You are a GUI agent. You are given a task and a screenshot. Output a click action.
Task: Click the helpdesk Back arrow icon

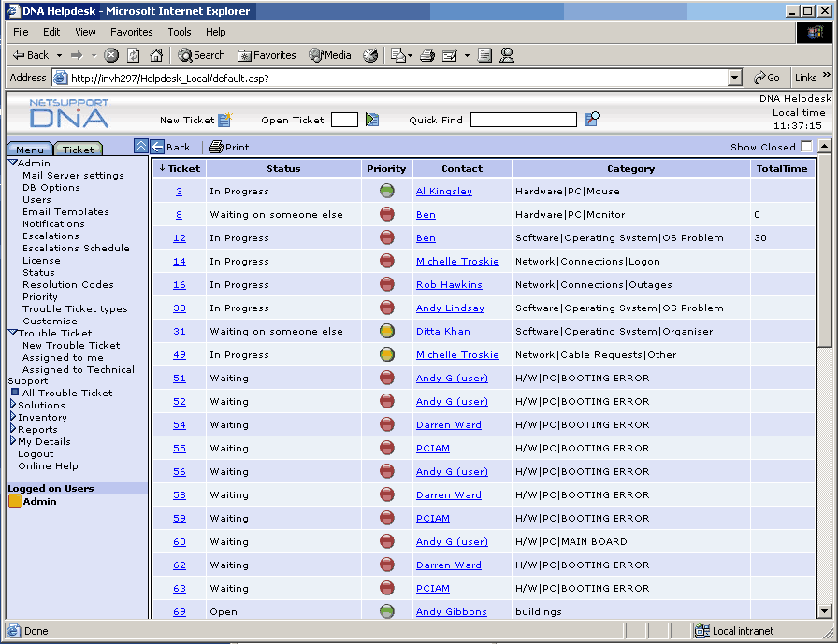[x=157, y=147]
